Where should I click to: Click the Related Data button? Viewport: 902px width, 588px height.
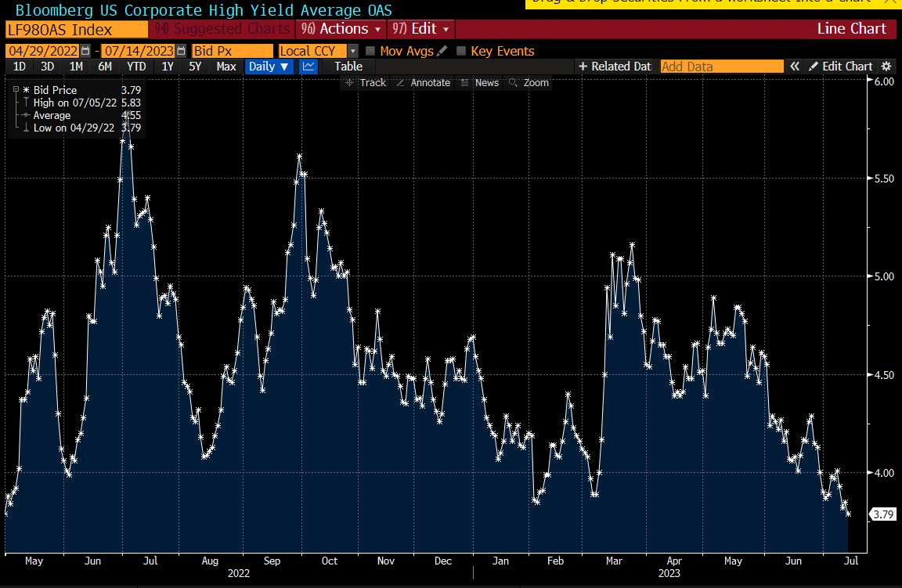(x=615, y=67)
